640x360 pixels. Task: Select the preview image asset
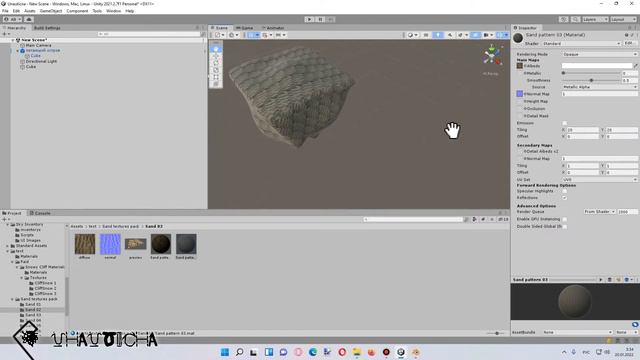click(x=136, y=247)
